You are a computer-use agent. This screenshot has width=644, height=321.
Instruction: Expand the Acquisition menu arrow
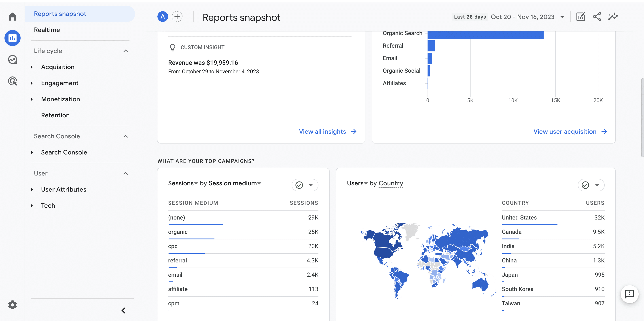click(x=32, y=67)
